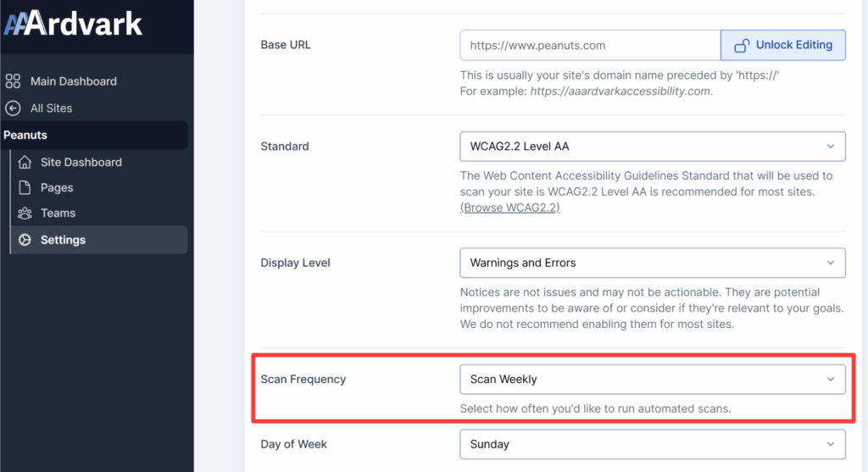Open the Pages menu item
Viewport: 868px width, 472px height.
point(57,187)
